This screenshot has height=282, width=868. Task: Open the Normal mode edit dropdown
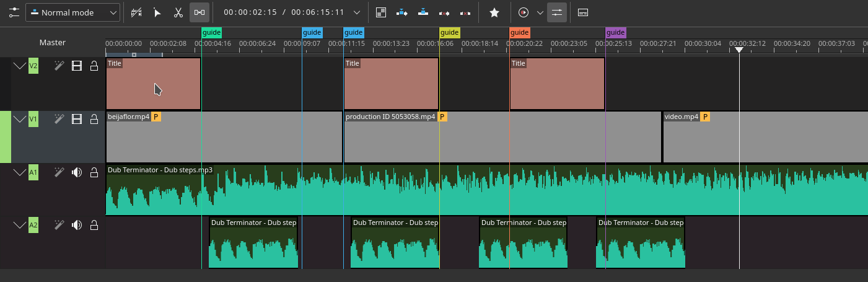pos(73,12)
